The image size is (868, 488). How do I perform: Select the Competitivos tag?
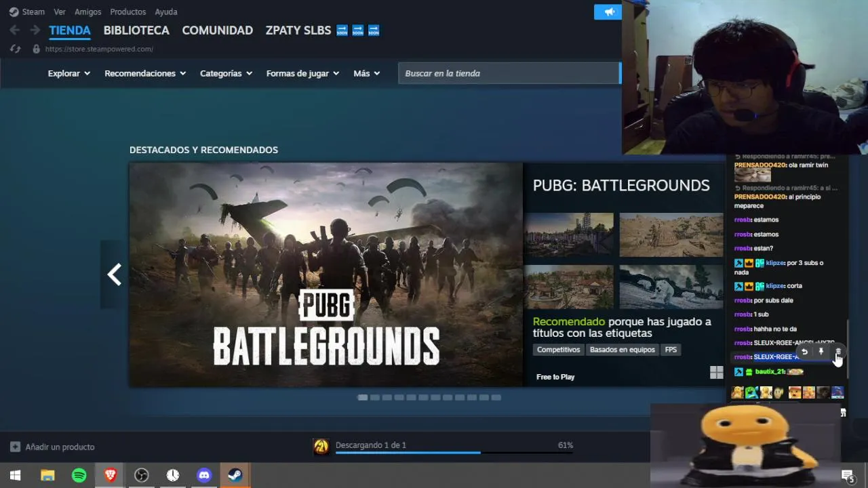pos(559,350)
